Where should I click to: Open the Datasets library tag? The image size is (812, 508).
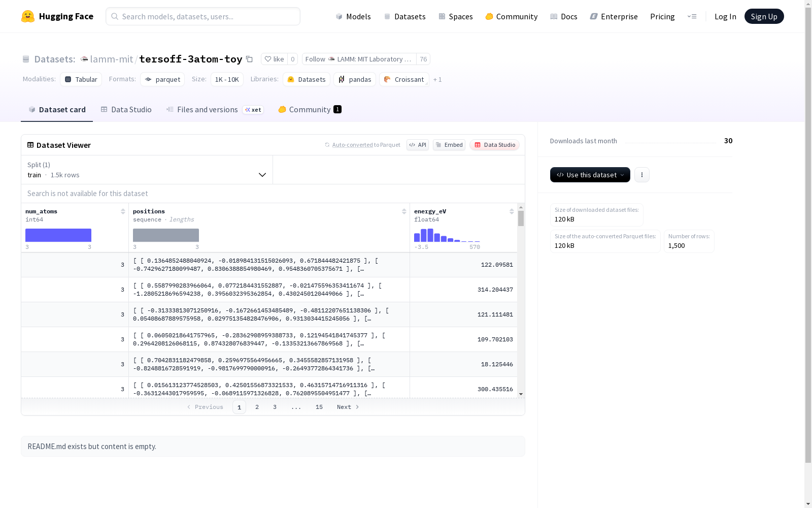pyautogui.click(x=307, y=79)
